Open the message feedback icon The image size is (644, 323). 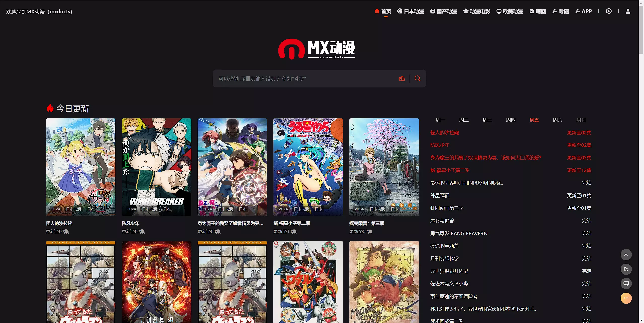point(626,283)
